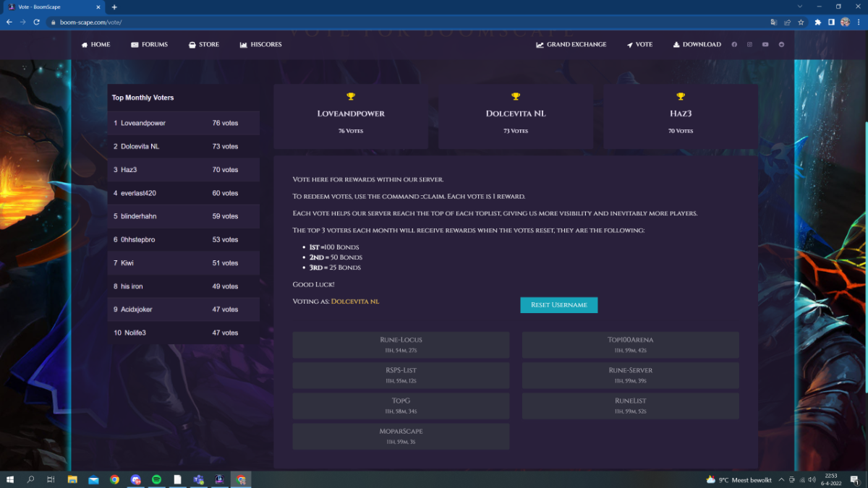Open the Chrome three-dot menu
This screenshot has width=868, height=488.
(x=859, y=22)
